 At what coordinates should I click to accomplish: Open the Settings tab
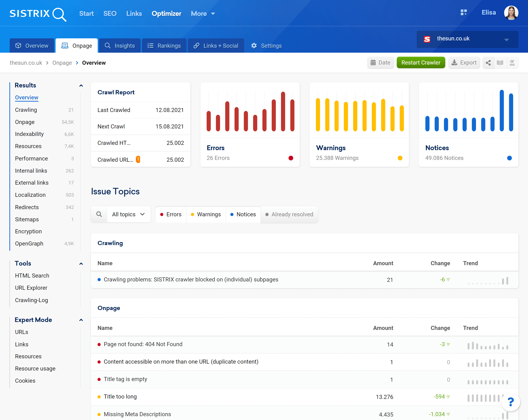coord(266,46)
